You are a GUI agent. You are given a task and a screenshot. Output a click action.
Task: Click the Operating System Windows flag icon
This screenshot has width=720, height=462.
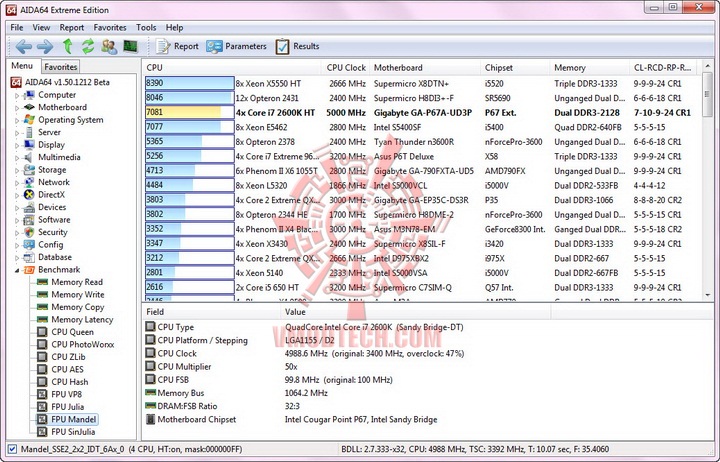(x=29, y=120)
